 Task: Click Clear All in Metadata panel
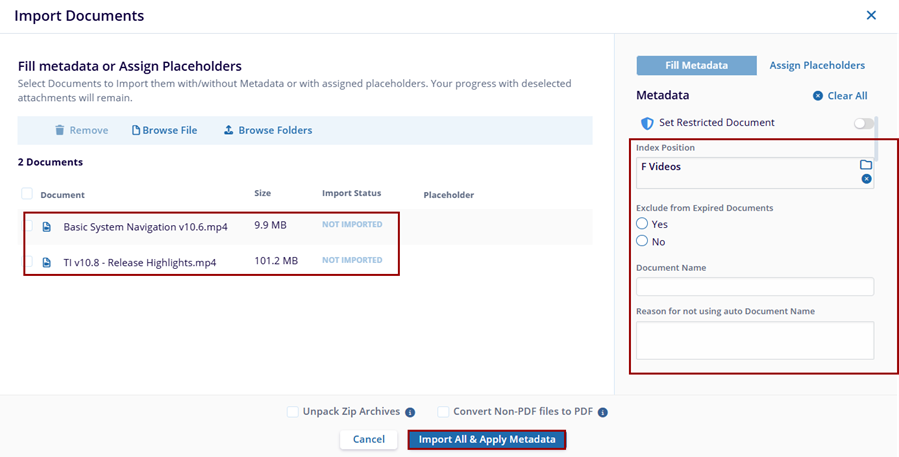coord(840,96)
